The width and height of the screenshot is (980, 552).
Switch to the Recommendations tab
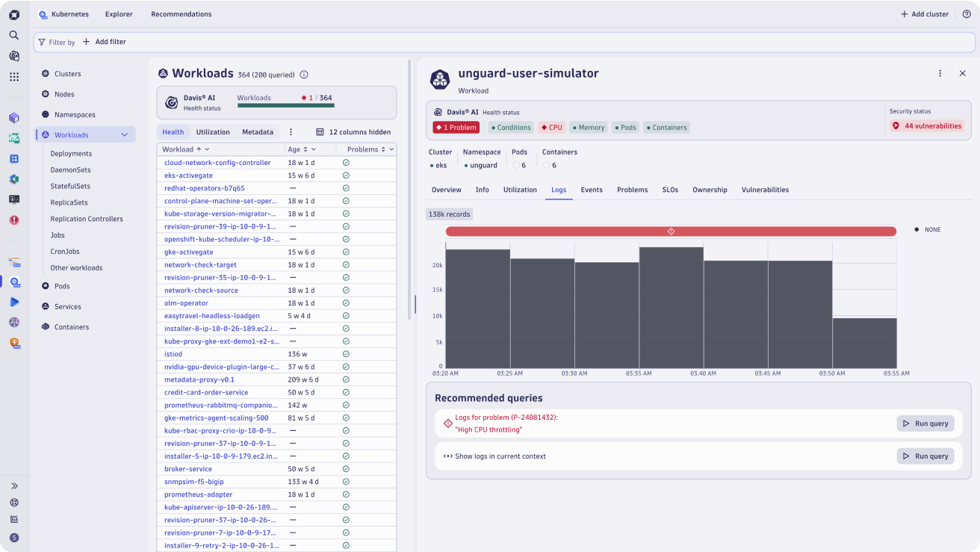[x=181, y=14]
